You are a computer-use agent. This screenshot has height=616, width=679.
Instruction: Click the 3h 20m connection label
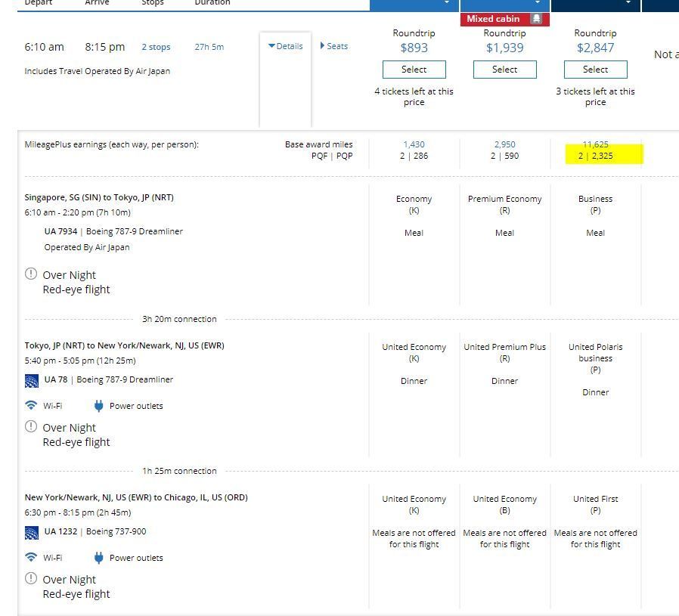point(179,319)
